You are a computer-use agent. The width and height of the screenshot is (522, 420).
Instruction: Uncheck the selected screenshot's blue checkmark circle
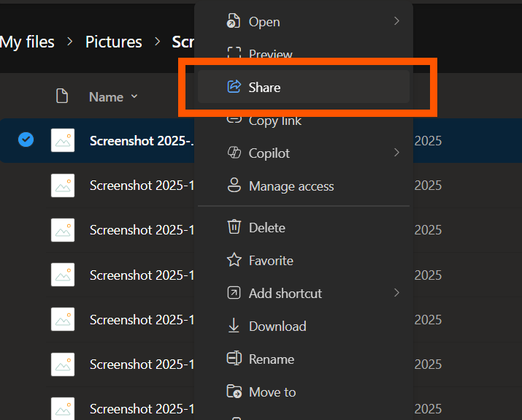(x=26, y=140)
